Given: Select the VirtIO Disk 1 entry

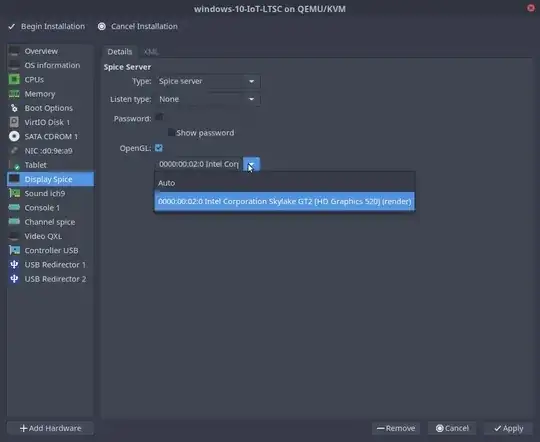Looking at the screenshot, I should 50,122.
